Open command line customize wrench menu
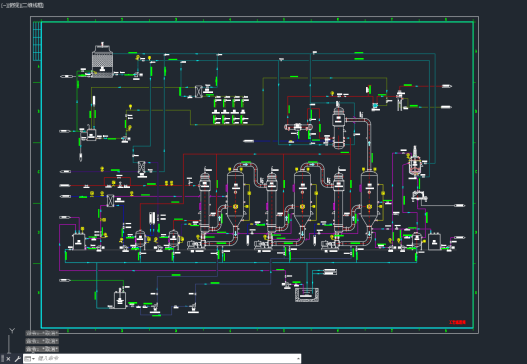Screen dimensions: 527x364 coord(17,359)
